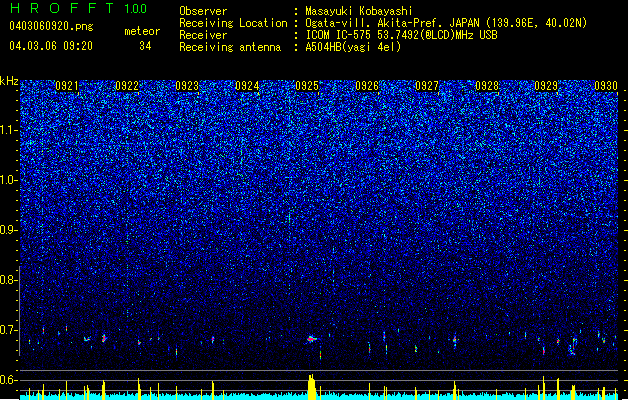Click the 0.7 kHz axis label
Screen dimensions: 629x400
(x=9, y=330)
